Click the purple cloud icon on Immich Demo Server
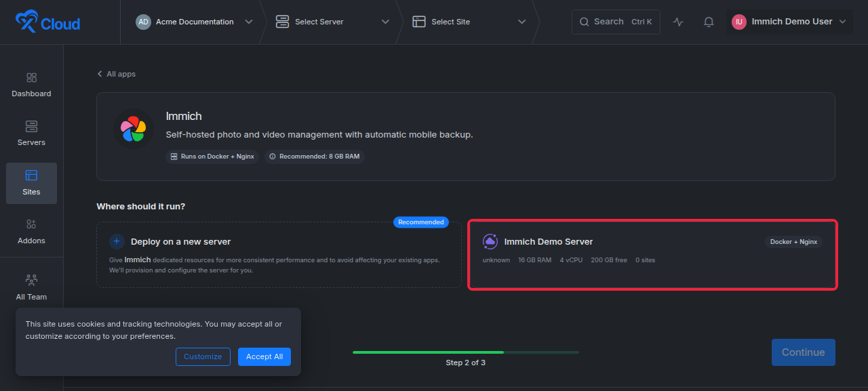The height and width of the screenshot is (391, 868). tap(490, 241)
